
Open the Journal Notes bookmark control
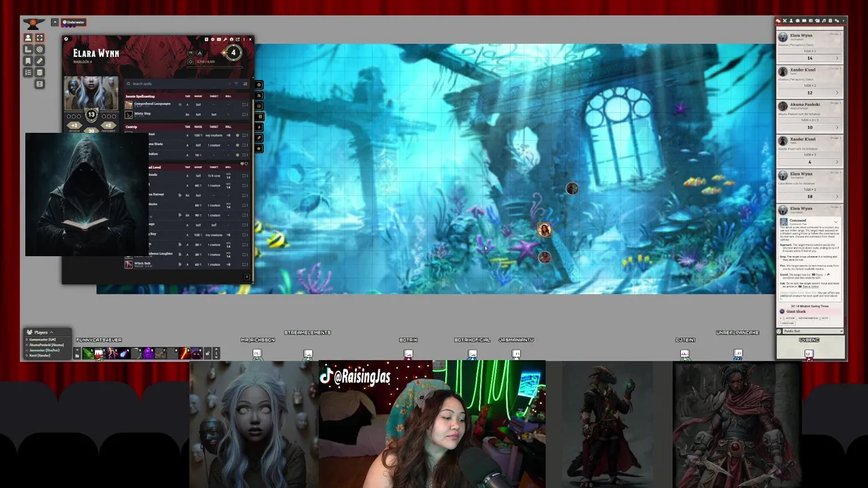[28, 61]
